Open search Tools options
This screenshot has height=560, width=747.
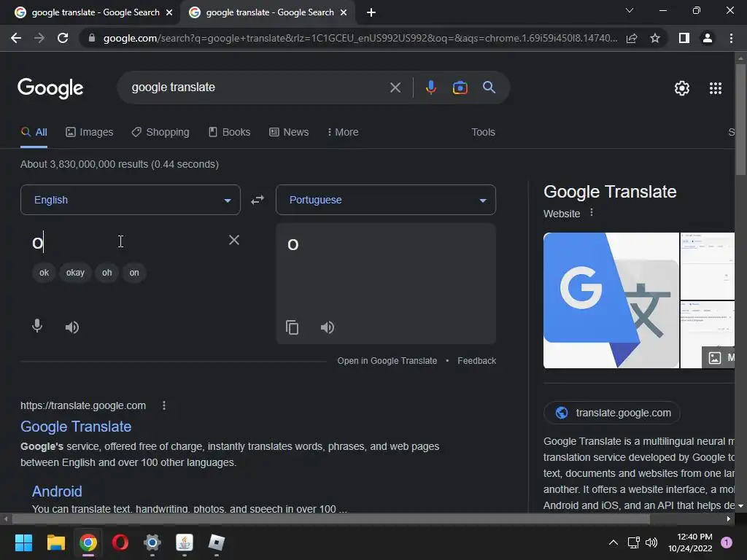pyautogui.click(x=483, y=132)
